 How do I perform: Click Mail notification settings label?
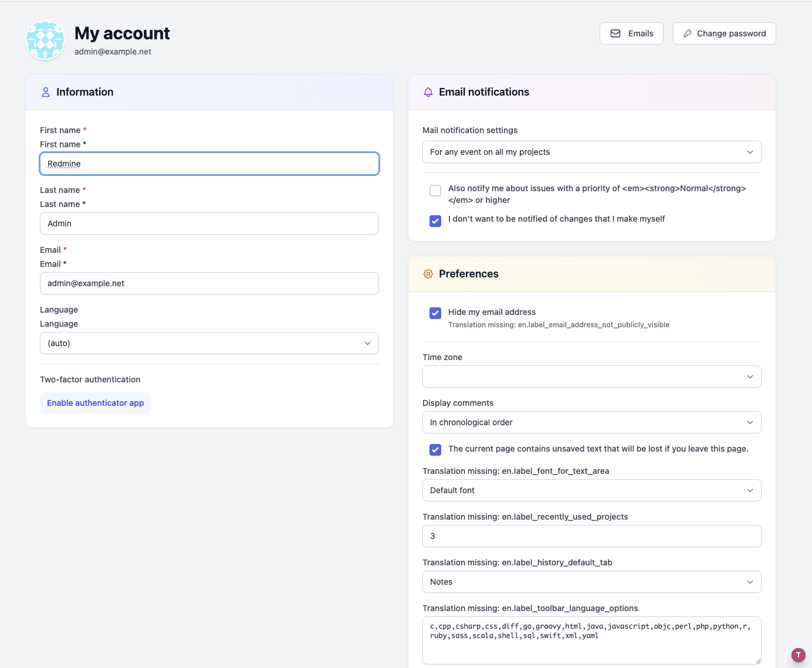470,130
